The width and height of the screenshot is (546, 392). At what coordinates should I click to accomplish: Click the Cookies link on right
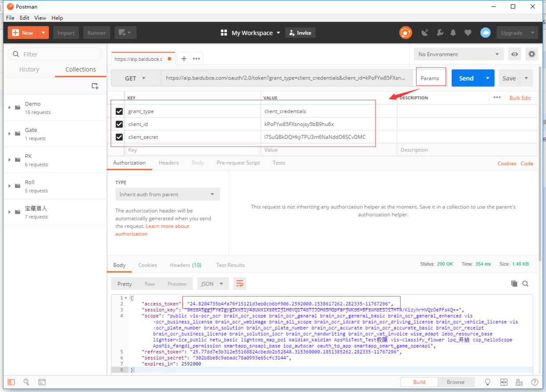[507, 163]
